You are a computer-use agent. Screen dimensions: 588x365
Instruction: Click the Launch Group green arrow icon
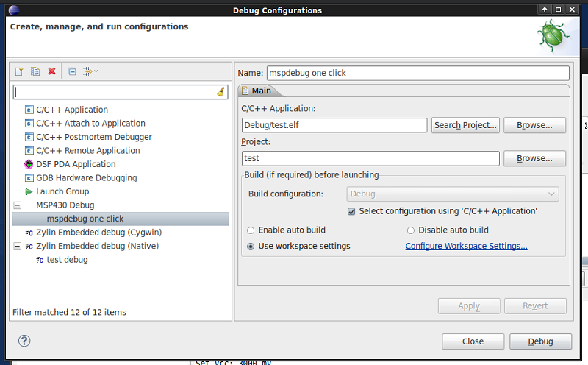(x=29, y=191)
